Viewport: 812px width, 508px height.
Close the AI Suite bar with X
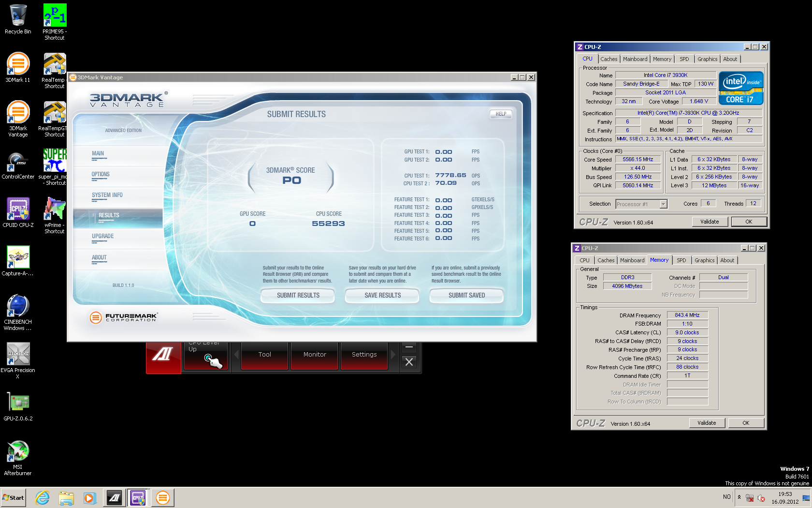(x=409, y=362)
